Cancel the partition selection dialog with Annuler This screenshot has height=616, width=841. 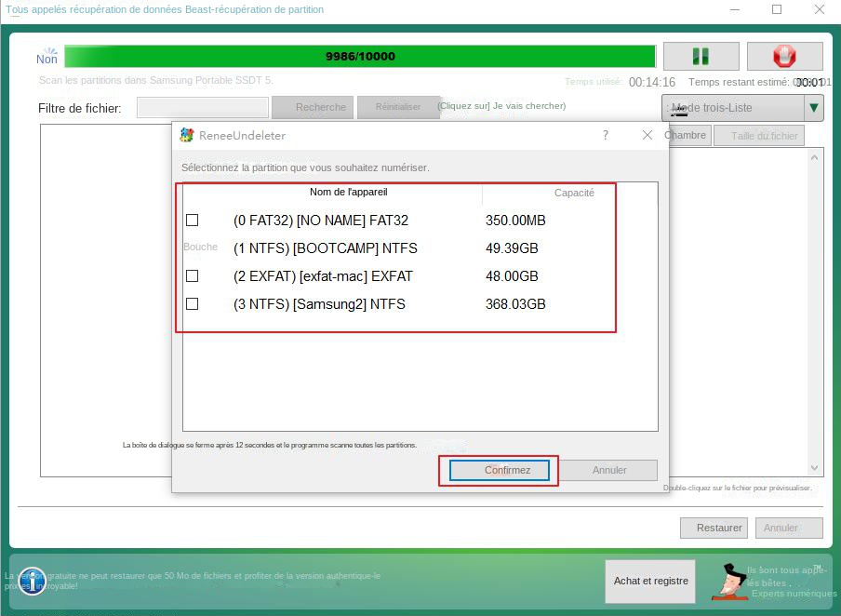(x=609, y=470)
